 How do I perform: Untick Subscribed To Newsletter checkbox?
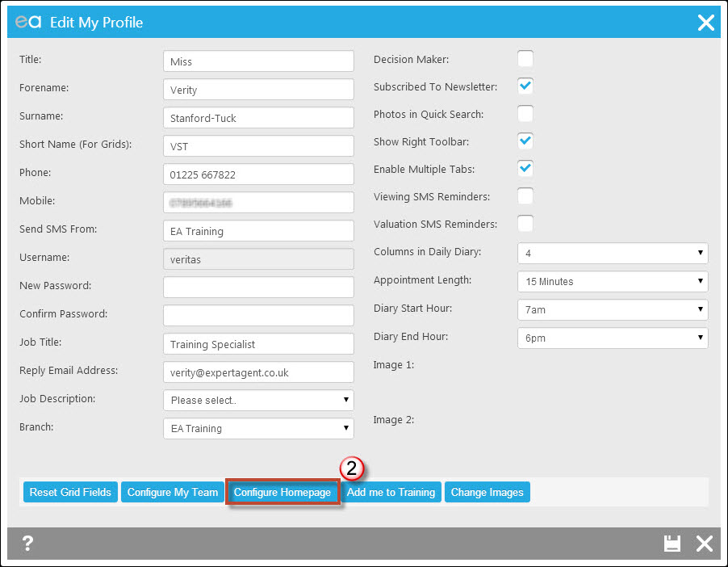[x=525, y=86]
